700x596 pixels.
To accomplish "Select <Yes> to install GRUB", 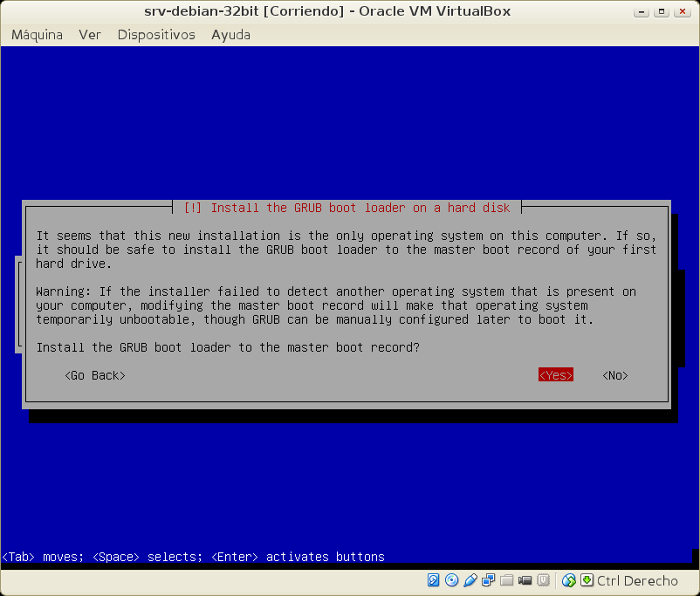I will click(556, 375).
